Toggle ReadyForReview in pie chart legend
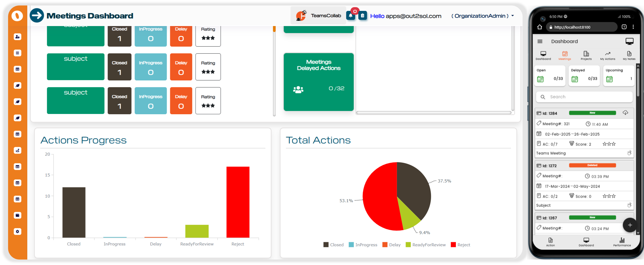Image resolution: width=644 pixels, height=265 pixels. (x=425, y=245)
